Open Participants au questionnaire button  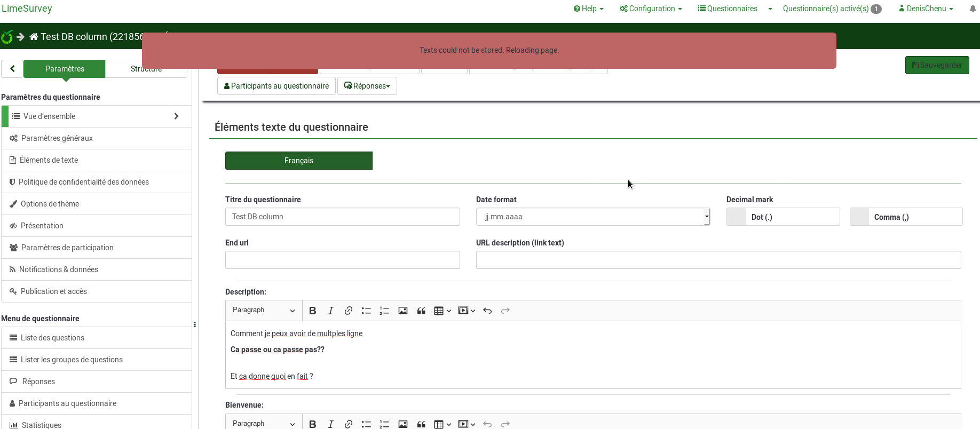pyautogui.click(x=276, y=86)
